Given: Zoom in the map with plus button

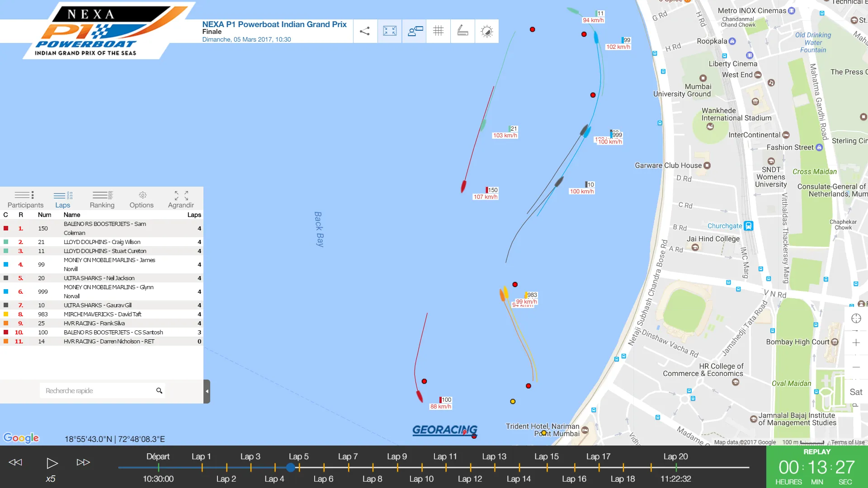Looking at the screenshot, I should 856,343.
